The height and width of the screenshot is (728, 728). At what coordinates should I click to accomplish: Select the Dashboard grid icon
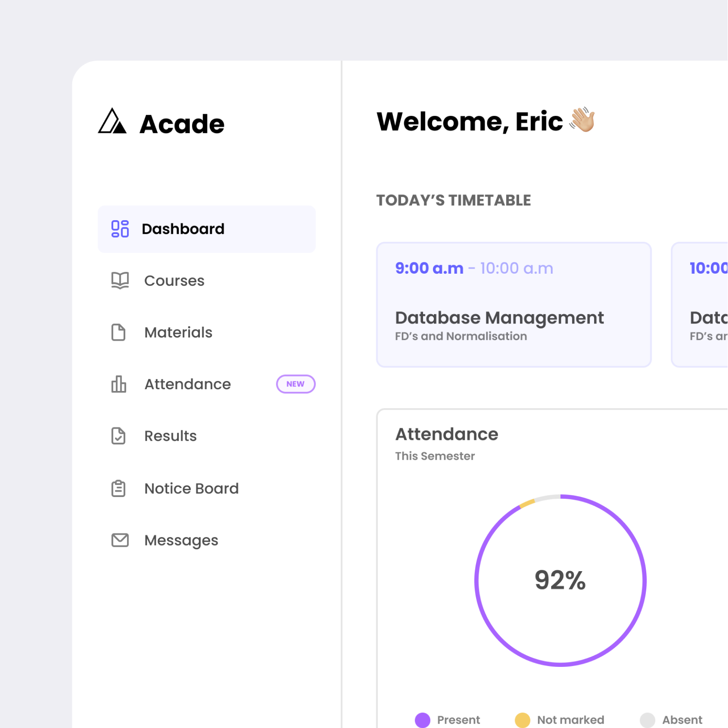pyautogui.click(x=119, y=229)
